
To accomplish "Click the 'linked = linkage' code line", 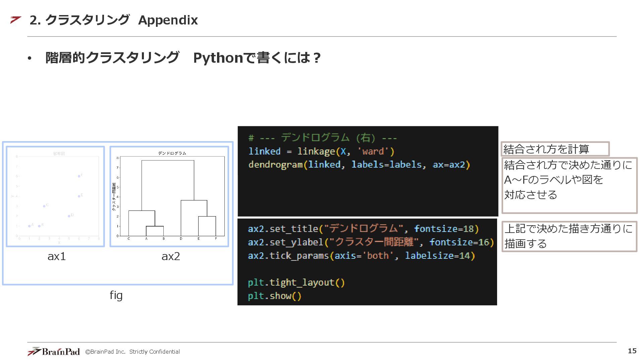I will (321, 152).
